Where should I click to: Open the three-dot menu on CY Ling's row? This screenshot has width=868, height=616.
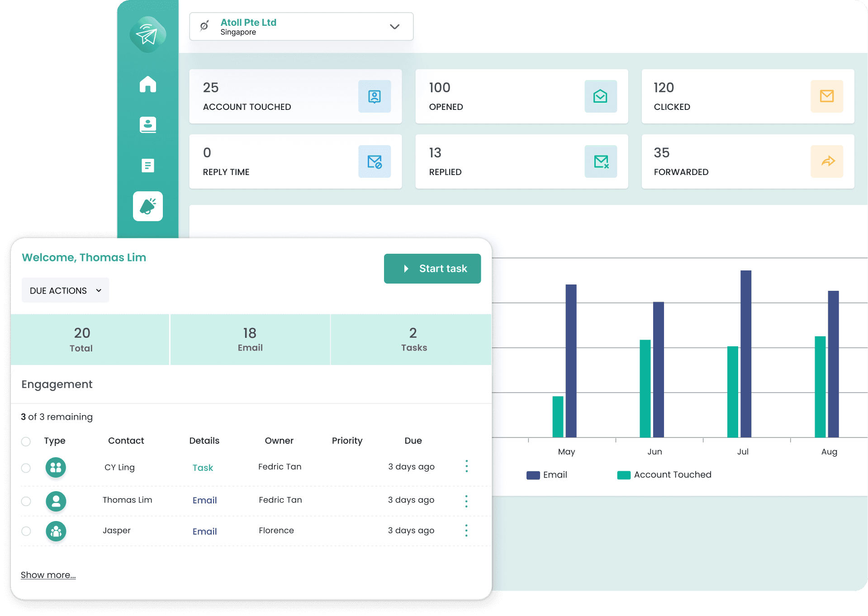point(466,466)
